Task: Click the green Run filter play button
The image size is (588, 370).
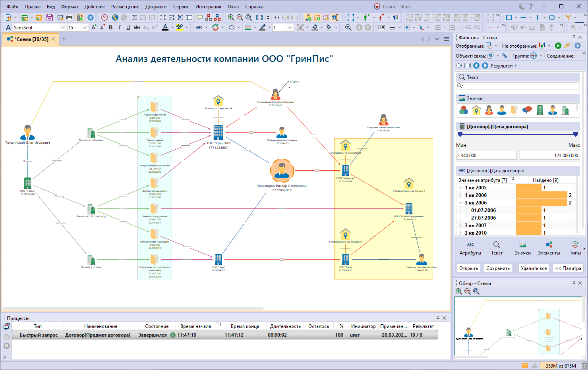Action: (558, 46)
